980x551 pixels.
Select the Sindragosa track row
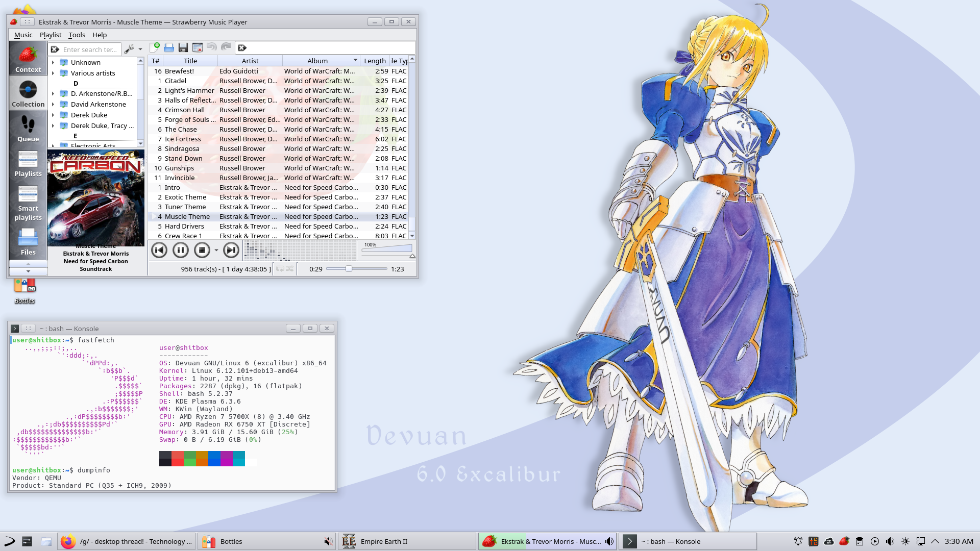pyautogui.click(x=279, y=148)
